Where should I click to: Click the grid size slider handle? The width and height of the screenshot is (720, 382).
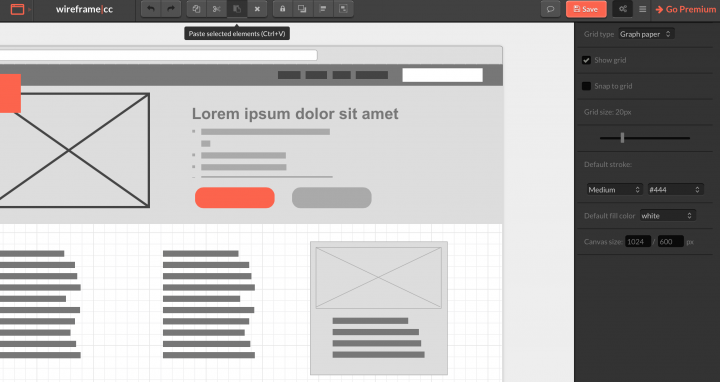pyautogui.click(x=622, y=138)
